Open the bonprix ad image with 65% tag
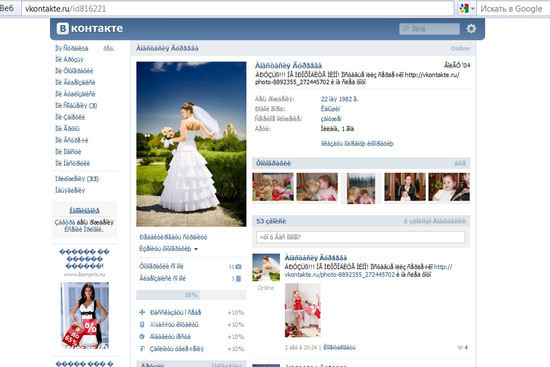 (x=85, y=315)
